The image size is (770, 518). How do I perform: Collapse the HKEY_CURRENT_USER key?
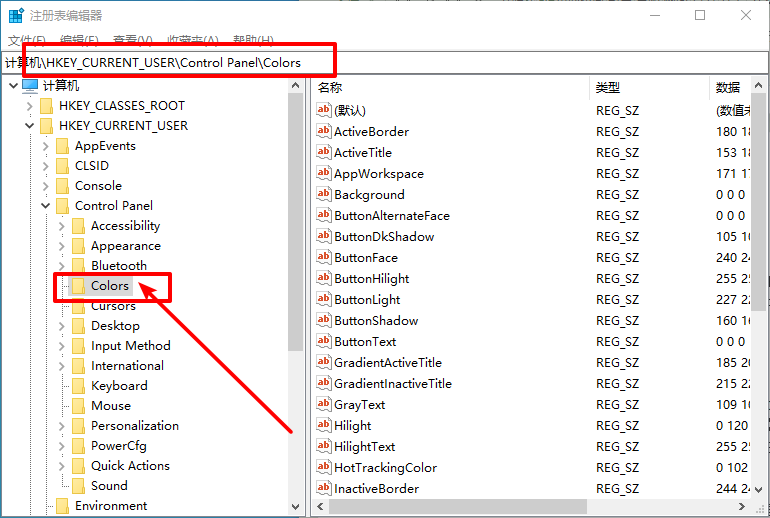point(29,126)
